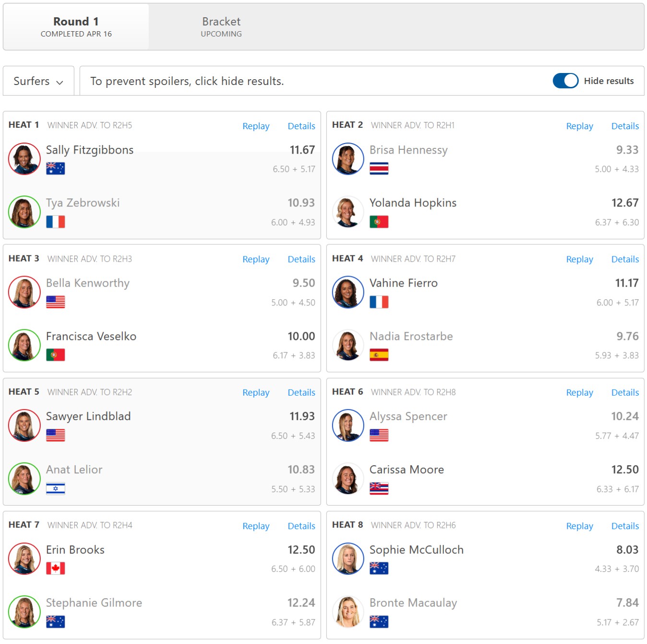
Task: Open Stephanie Gilmore's surfer name link
Action: [94, 603]
